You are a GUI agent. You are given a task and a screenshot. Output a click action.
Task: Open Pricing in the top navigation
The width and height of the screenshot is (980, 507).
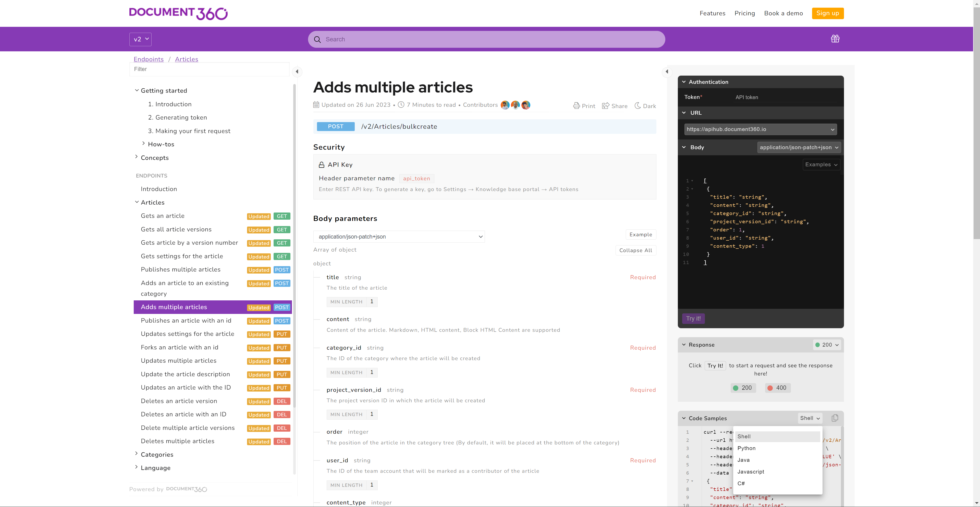(744, 13)
